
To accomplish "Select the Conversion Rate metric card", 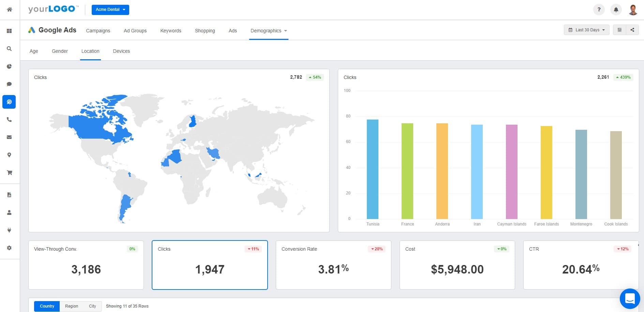I will click(x=333, y=265).
